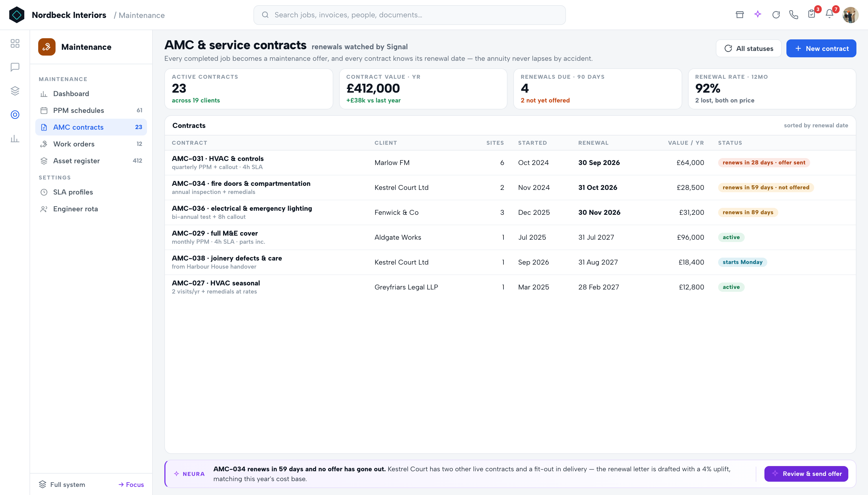
Task: Open bar chart icon in left rail
Action: coord(15,138)
